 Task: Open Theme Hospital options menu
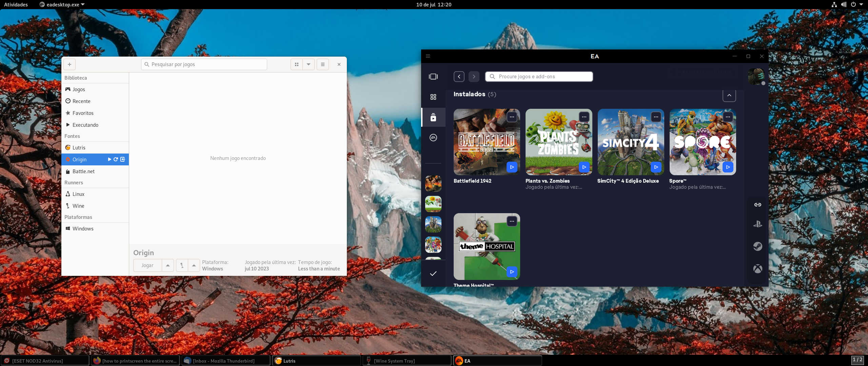512,221
